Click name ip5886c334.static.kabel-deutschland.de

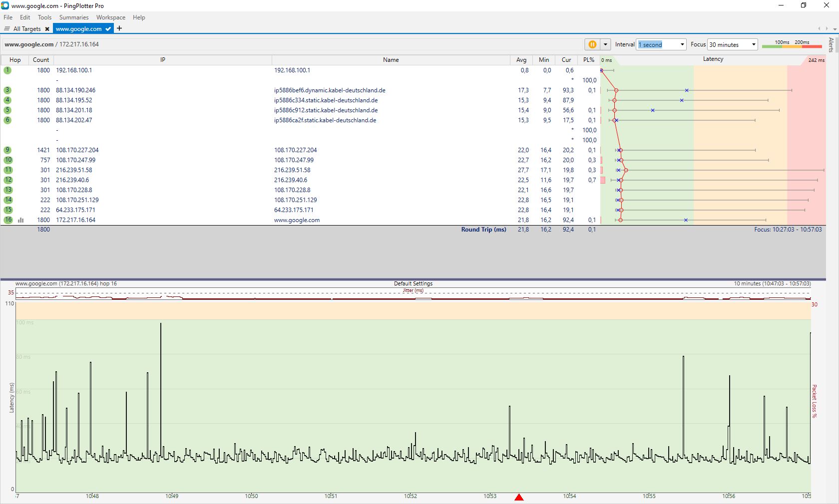pyautogui.click(x=326, y=100)
